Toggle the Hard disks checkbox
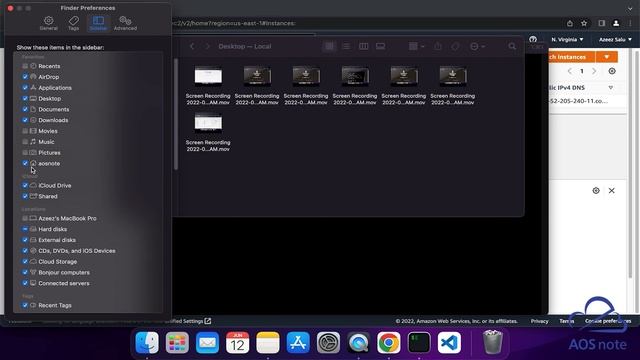The height and width of the screenshot is (360, 640). coord(25,229)
